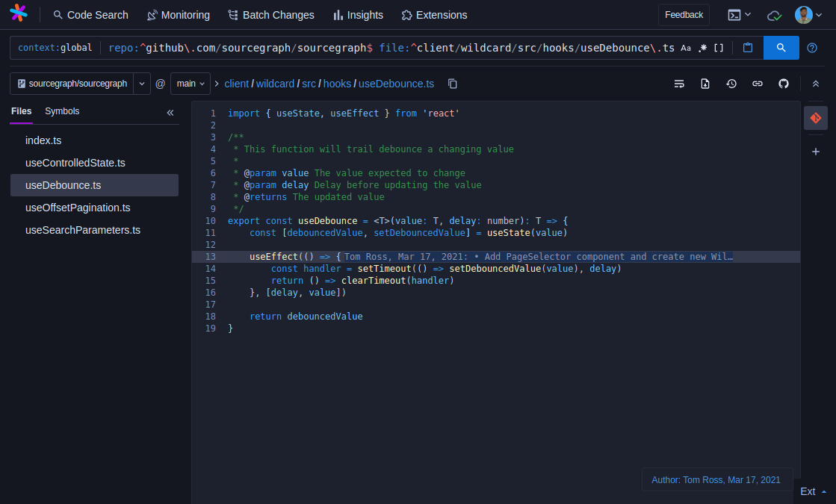Open the user avatar menu
836x504 pixels.
click(808, 15)
